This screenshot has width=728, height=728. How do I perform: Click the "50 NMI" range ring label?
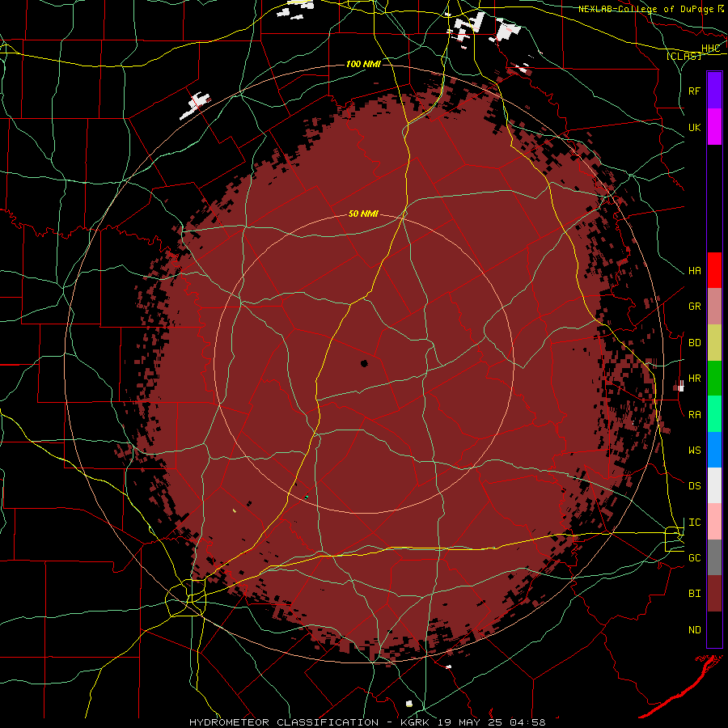click(x=363, y=214)
